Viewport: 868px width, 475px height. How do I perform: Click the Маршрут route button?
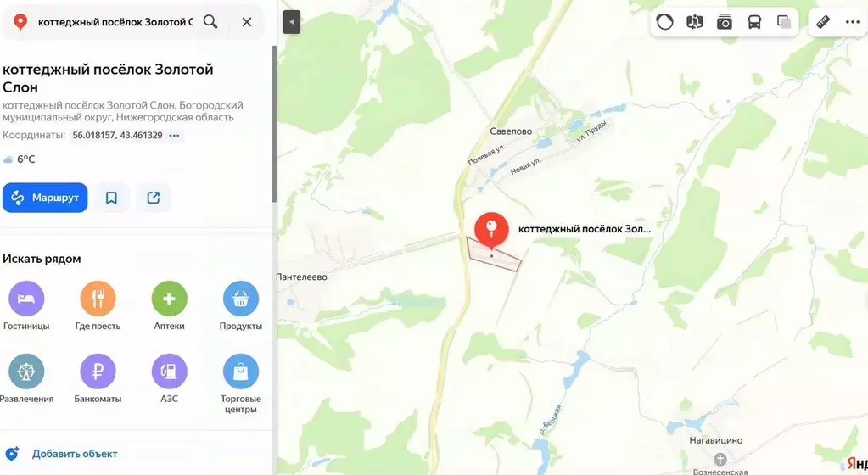pos(45,198)
